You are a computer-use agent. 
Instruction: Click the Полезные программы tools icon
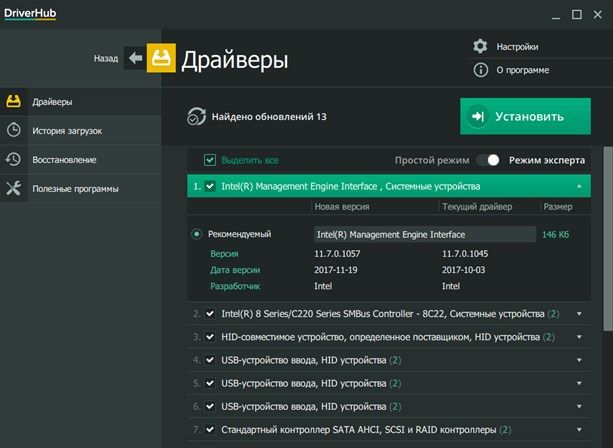13,188
